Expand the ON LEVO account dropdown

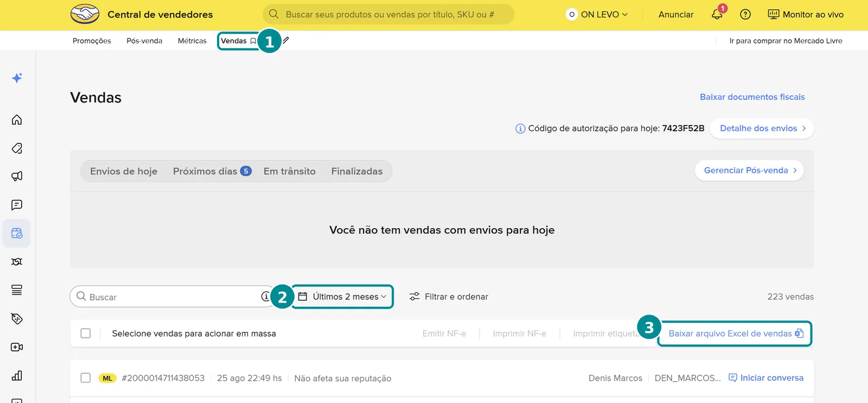pos(597,15)
